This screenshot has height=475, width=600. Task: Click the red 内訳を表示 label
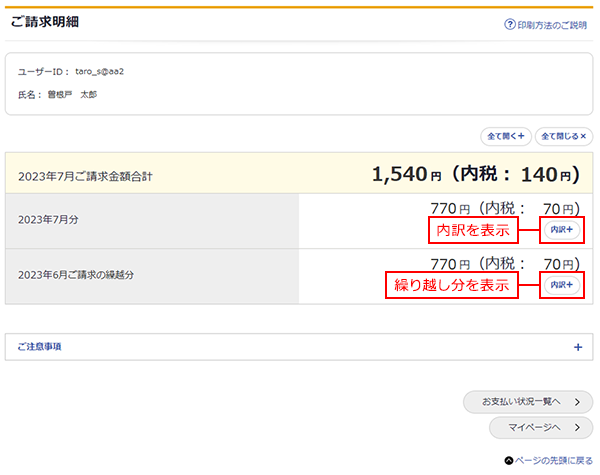475,230
